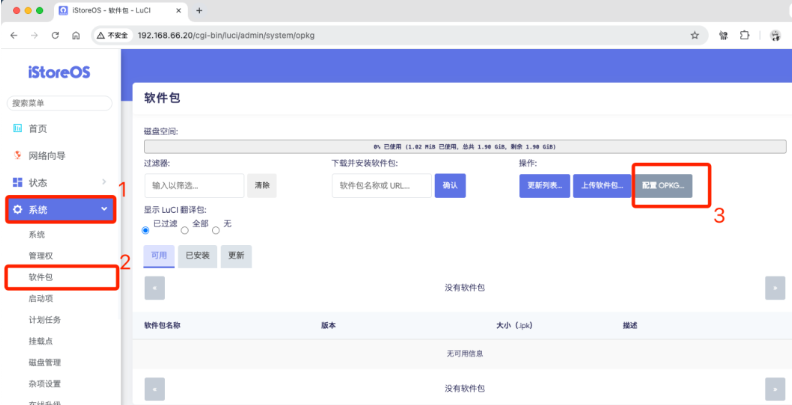This screenshot has width=792, height=405.
Task: Bookmark this page with the star icon
Action: [694, 34]
